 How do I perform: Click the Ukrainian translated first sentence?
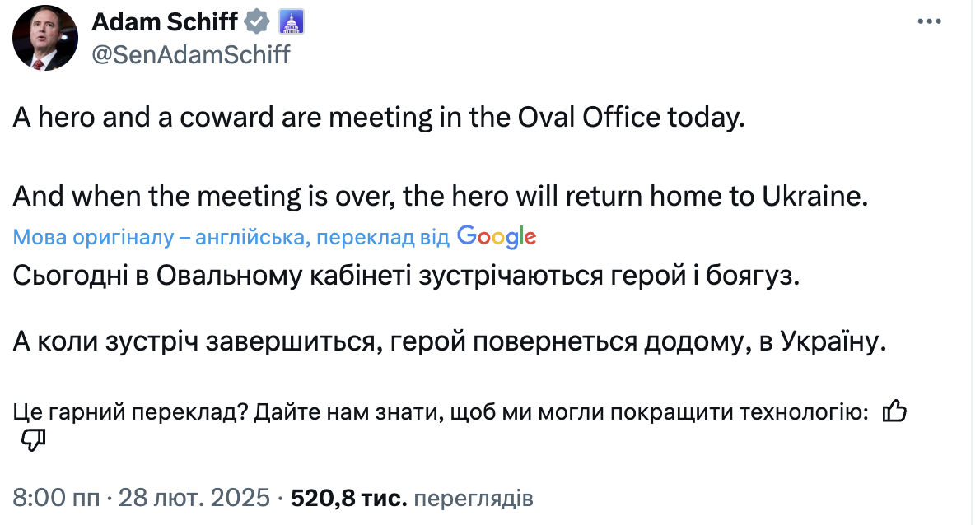[406, 276]
